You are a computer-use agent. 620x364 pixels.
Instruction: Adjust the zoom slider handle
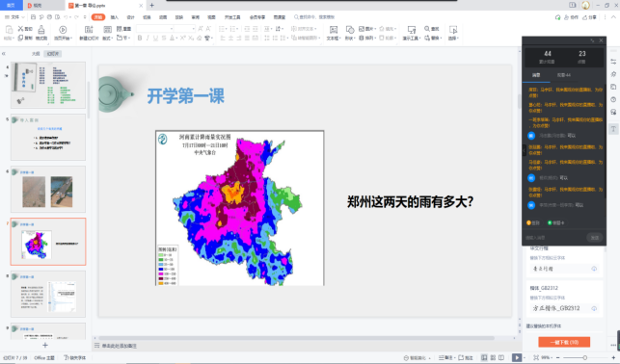click(585, 357)
